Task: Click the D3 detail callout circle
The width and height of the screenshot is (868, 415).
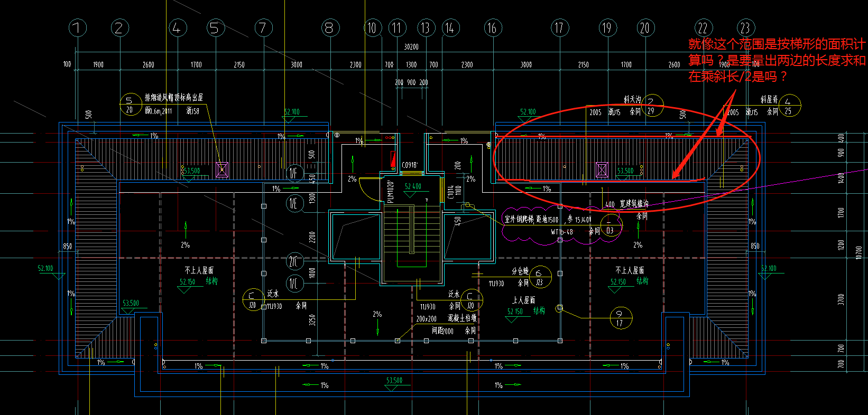Action: coord(611,225)
